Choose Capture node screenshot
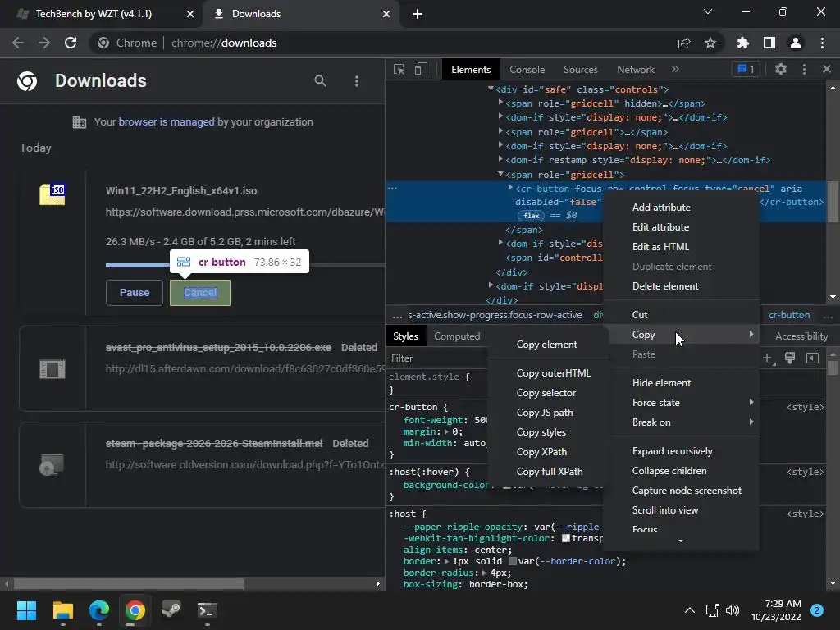This screenshot has height=630, width=840. [x=682, y=491]
